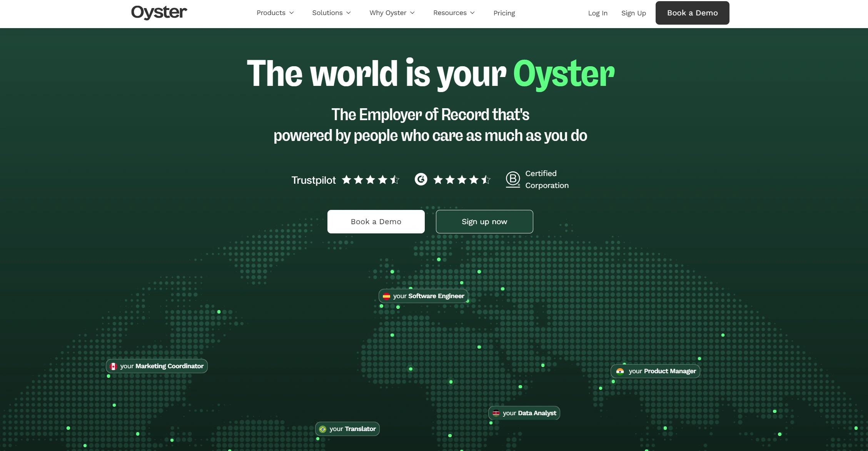The height and width of the screenshot is (451, 868).
Task: Click the B Corp Certified Corporation icon
Action: point(512,179)
